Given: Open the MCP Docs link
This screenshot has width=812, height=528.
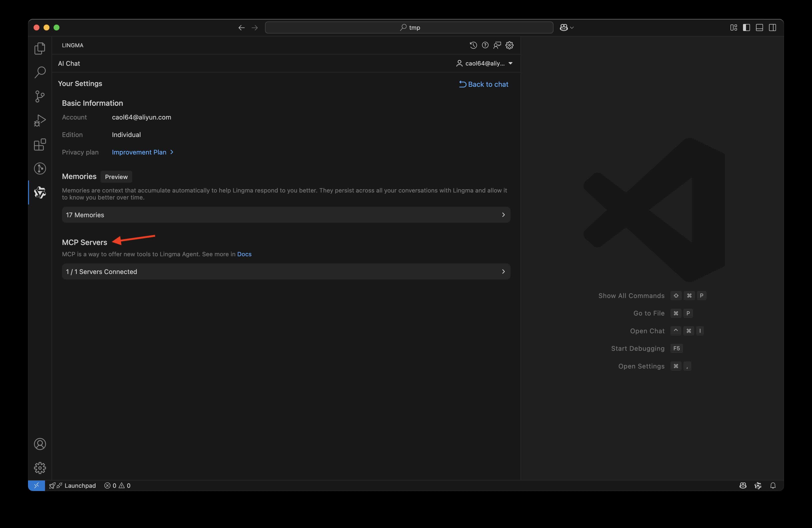Looking at the screenshot, I should [x=244, y=254].
